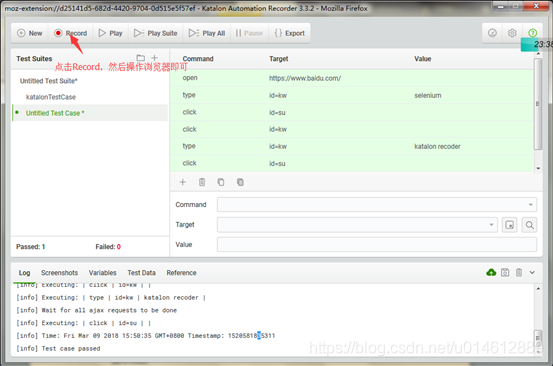Screen dimensions: 553x366
Task: Switch to the Log tab
Action: pos(24,273)
